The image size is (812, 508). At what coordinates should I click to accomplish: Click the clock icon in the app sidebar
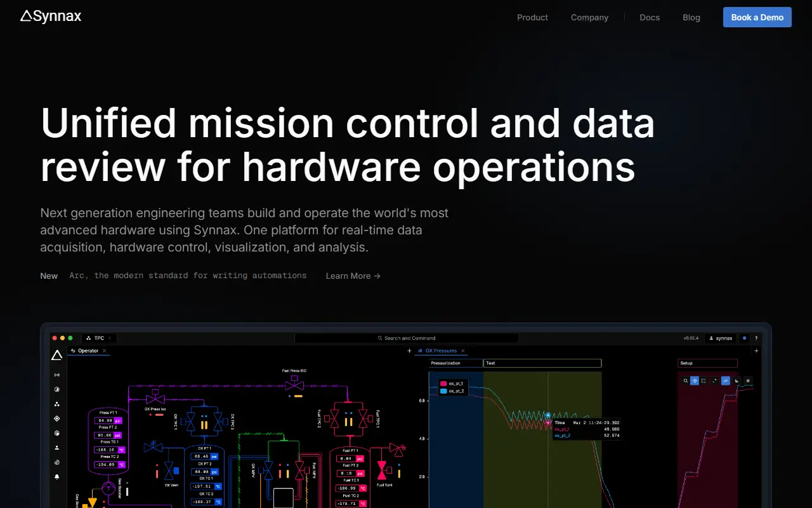pos(57,390)
